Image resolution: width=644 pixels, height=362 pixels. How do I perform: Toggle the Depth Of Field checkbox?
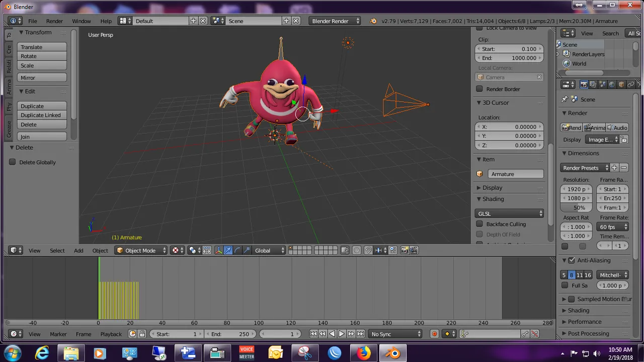click(x=479, y=234)
